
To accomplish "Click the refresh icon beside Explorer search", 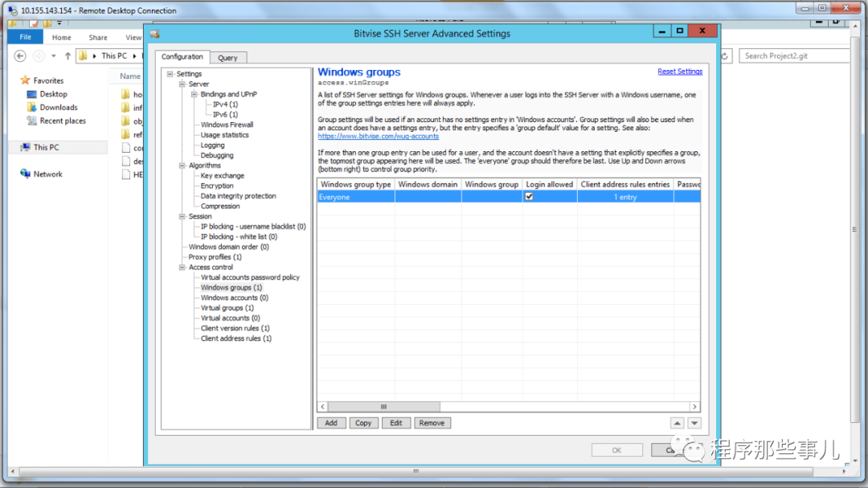I will point(724,56).
